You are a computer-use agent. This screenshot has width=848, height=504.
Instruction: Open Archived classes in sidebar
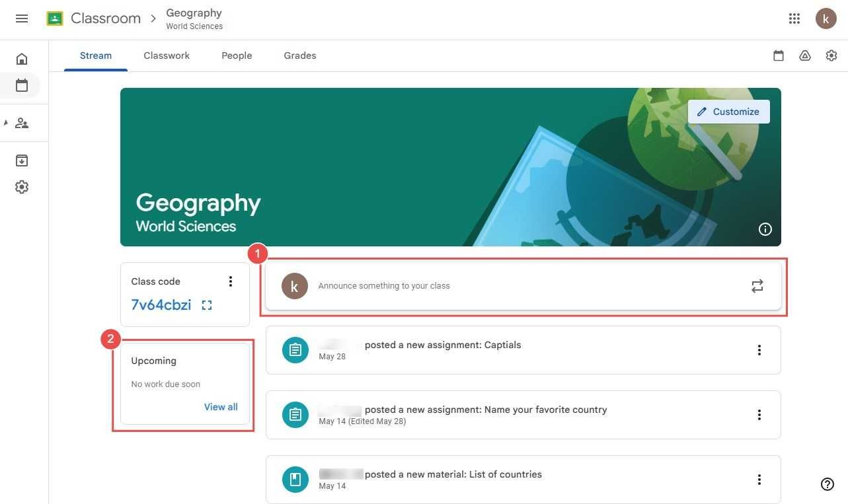click(22, 161)
